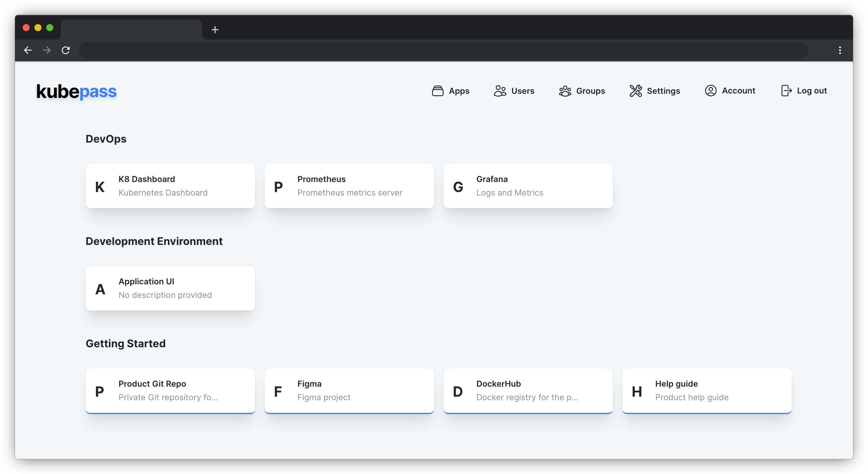Open the DockerHub registry card

[528, 390]
